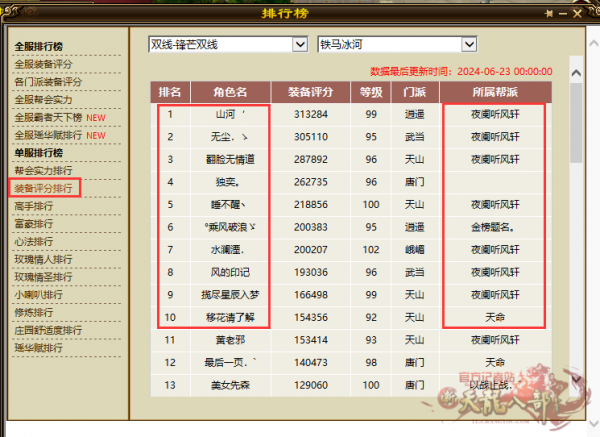Pin the ranking window with pushpin icon
Viewport: 600px width, 437px height.
(x=549, y=14)
